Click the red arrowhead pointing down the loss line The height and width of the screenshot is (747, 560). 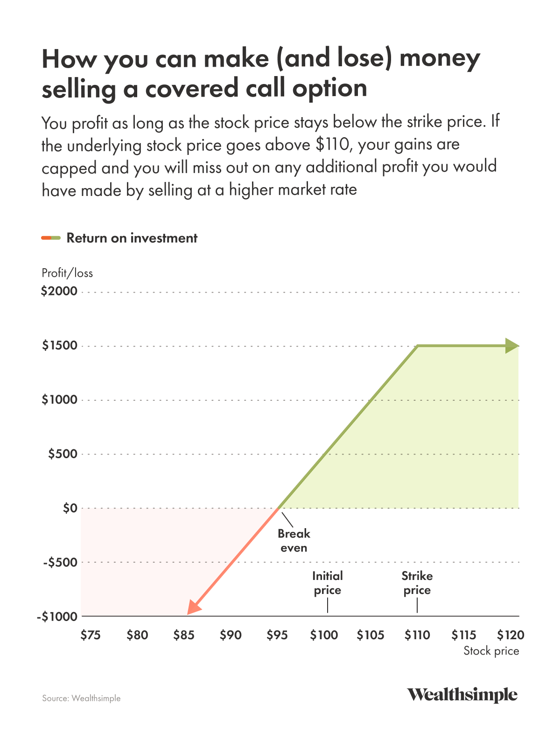pyautogui.click(x=193, y=608)
